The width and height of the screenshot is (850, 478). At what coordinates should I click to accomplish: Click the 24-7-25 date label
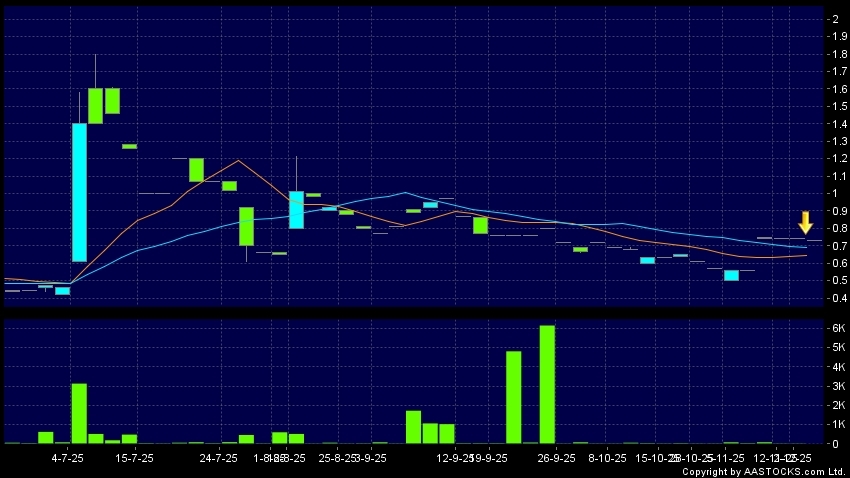click(218, 458)
